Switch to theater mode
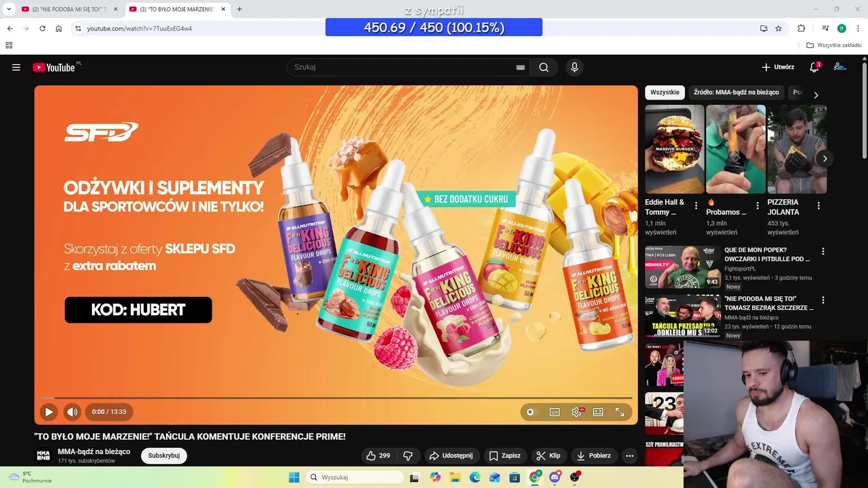The width and height of the screenshot is (868, 488). point(598,412)
